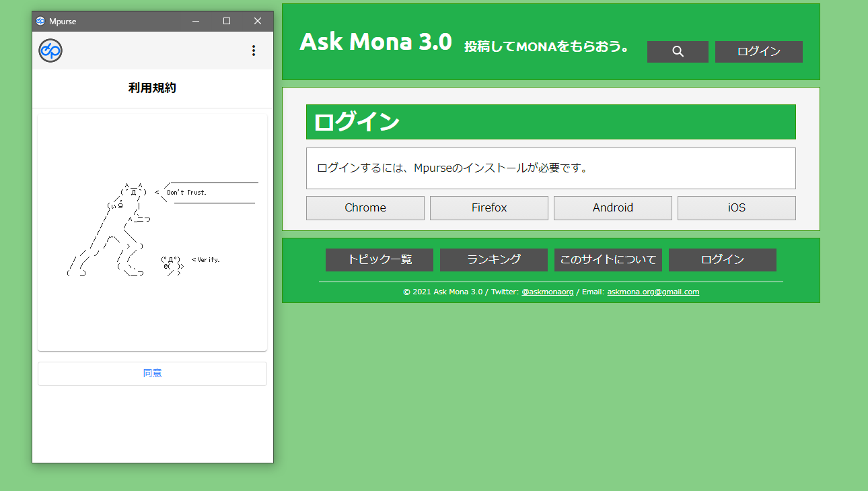Click the 投稿してMONAをもらおう。 tagline
This screenshot has height=491, width=868.
(x=547, y=47)
